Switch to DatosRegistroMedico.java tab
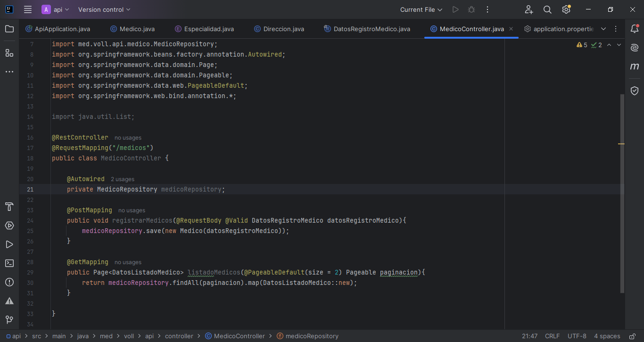Screen dimensions: 644x342 point(367,29)
